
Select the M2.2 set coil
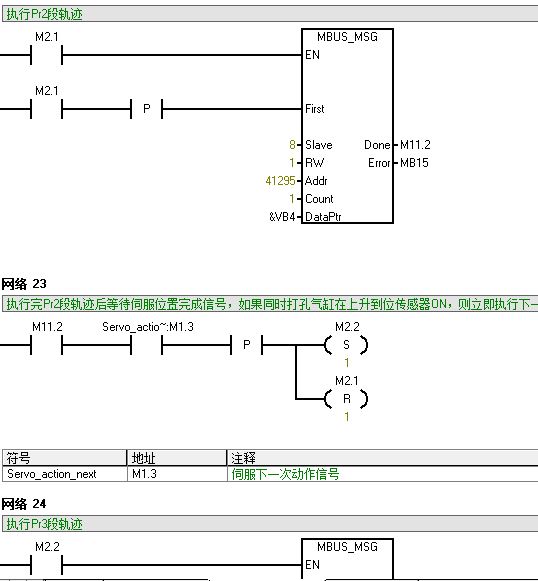pyautogui.click(x=346, y=345)
